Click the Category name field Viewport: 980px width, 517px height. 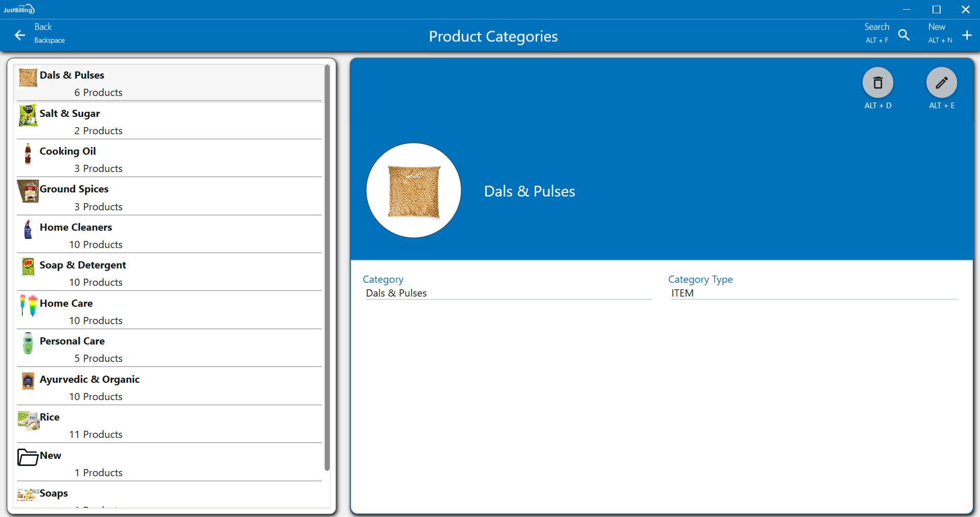click(x=508, y=293)
